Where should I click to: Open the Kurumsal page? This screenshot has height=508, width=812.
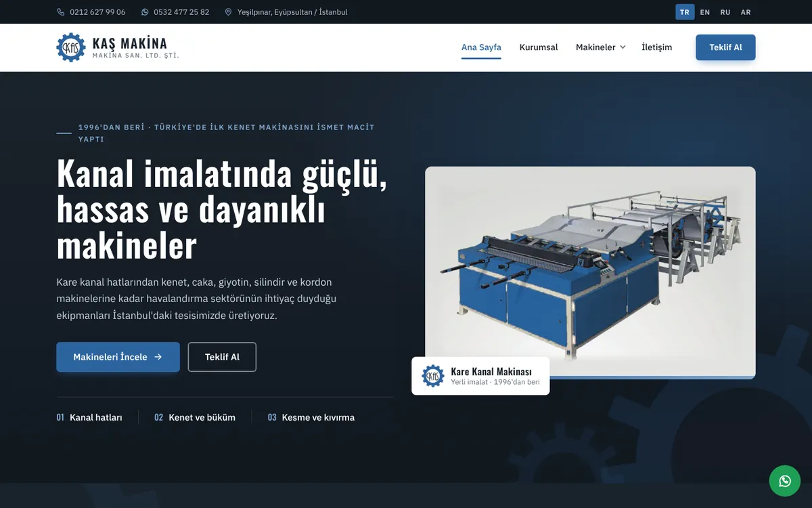pos(539,47)
